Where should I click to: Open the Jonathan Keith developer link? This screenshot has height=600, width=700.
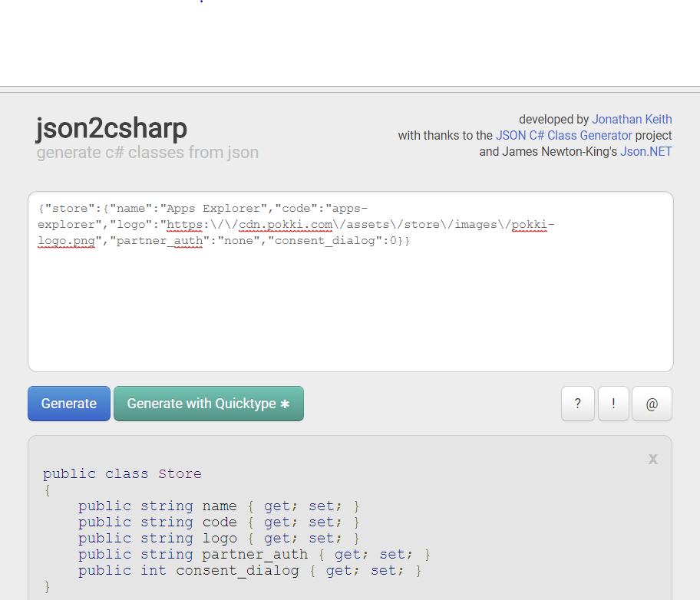[632, 119]
